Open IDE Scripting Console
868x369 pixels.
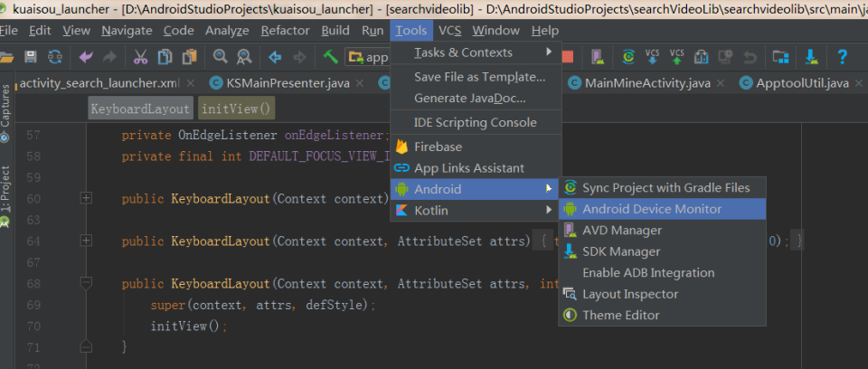pyautogui.click(x=476, y=122)
